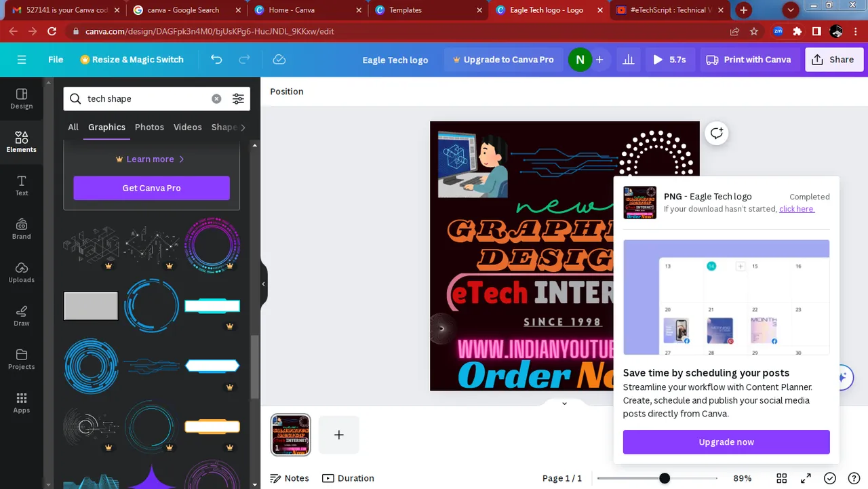Collapse the page thumbnails strip
This screenshot has height=489, width=868.
(x=564, y=404)
